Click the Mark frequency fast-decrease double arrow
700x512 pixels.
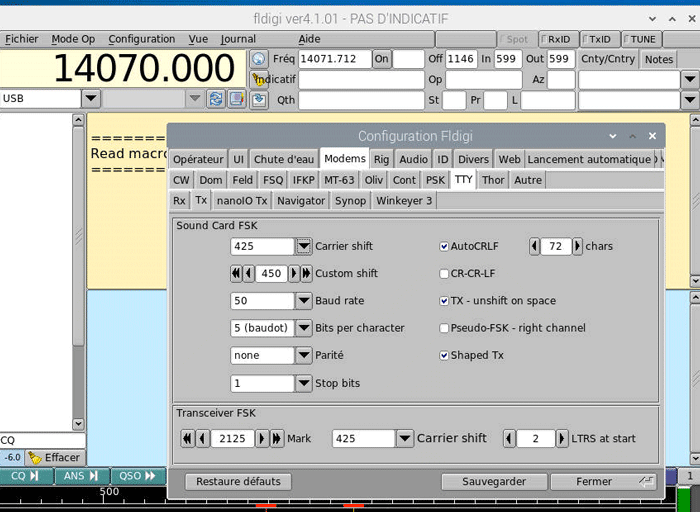click(187, 438)
